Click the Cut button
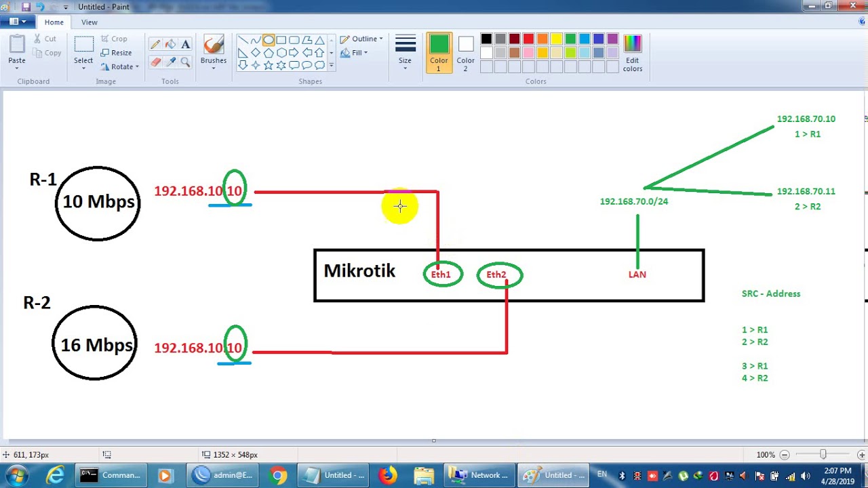This screenshot has width=868, height=488. pyautogui.click(x=45, y=39)
